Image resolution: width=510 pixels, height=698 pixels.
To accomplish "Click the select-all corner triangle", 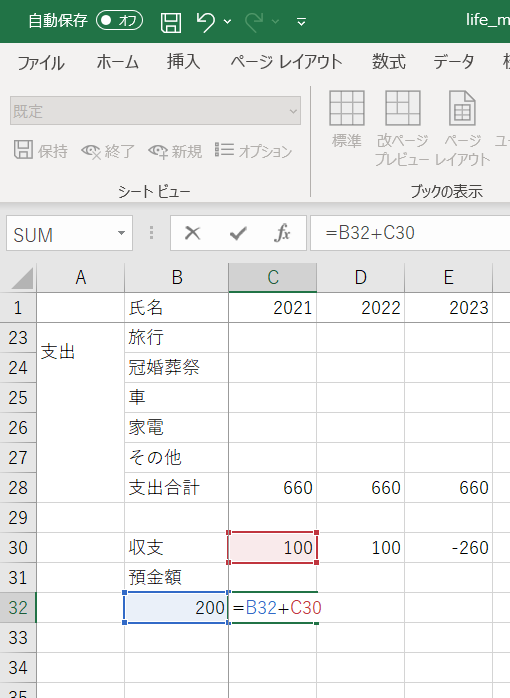I will click(22, 279).
